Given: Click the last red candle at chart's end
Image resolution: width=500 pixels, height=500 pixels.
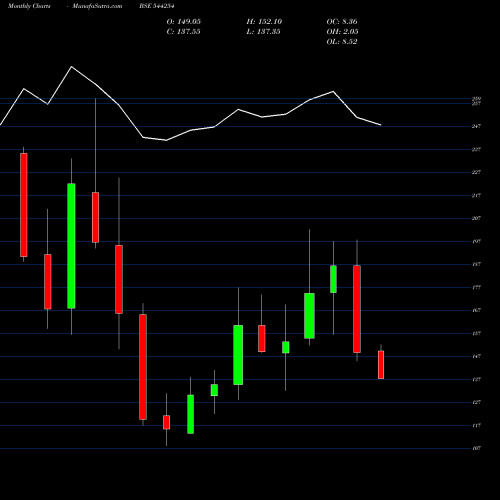Looking at the screenshot, I should [x=381, y=365].
